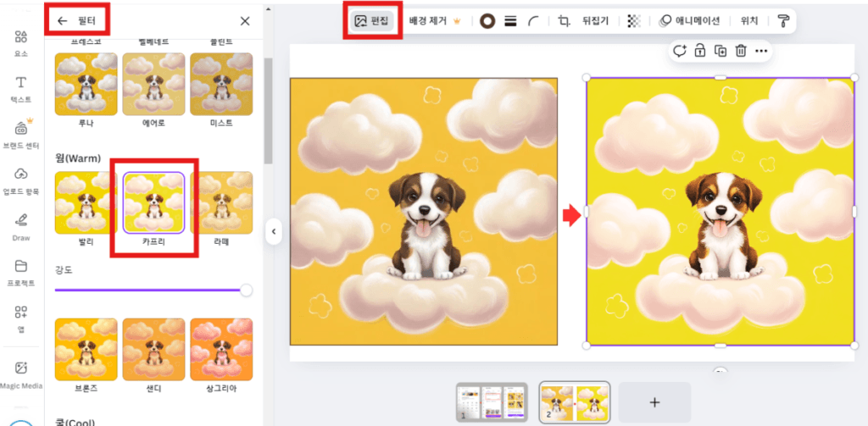Open the 요소 (Elements) sidebar panel
868x426 pixels.
21,41
